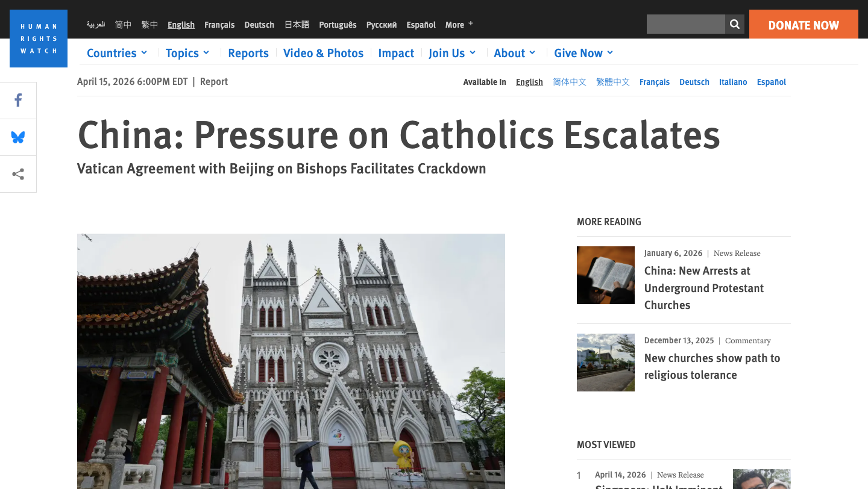Open Video & Photos section
The width and height of the screenshot is (868, 489).
pos(323,53)
